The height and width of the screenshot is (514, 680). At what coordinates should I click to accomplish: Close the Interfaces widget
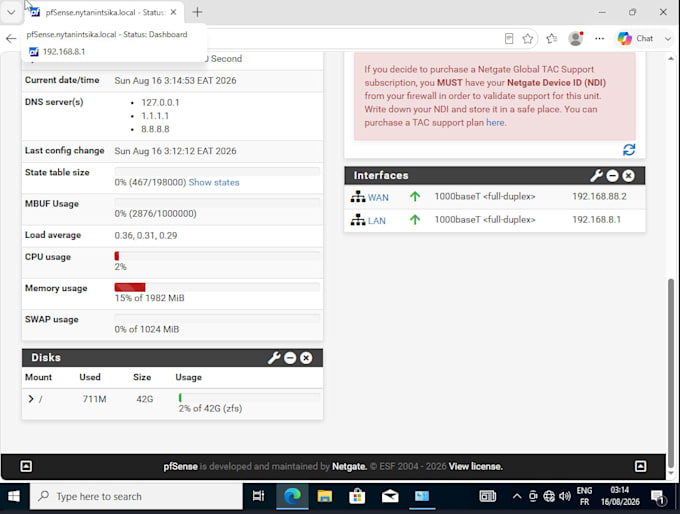628,176
